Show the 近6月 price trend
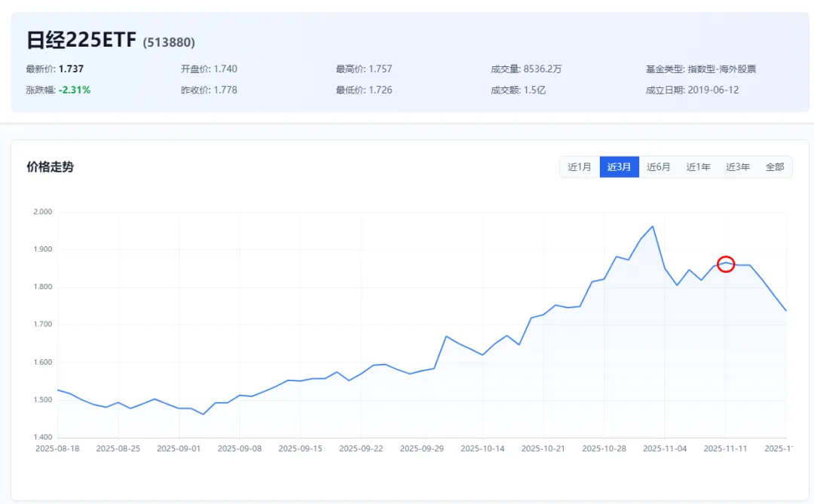The height and width of the screenshot is (504, 814). coord(658,167)
